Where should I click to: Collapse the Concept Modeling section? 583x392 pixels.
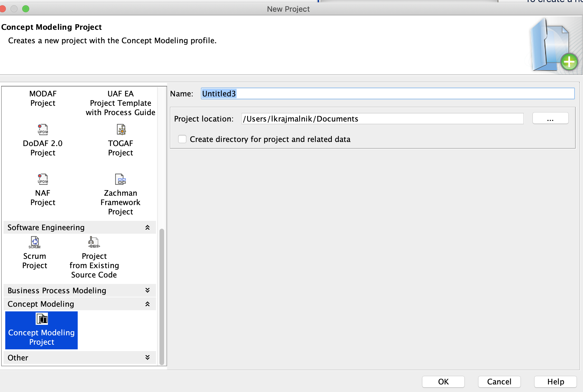(x=148, y=304)
